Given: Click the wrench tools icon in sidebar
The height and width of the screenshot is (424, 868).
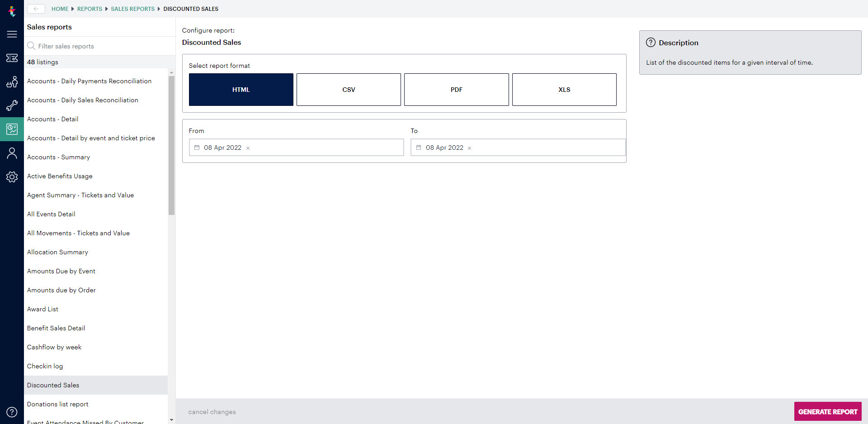Looking at the screenshot, I should [12, 105].
